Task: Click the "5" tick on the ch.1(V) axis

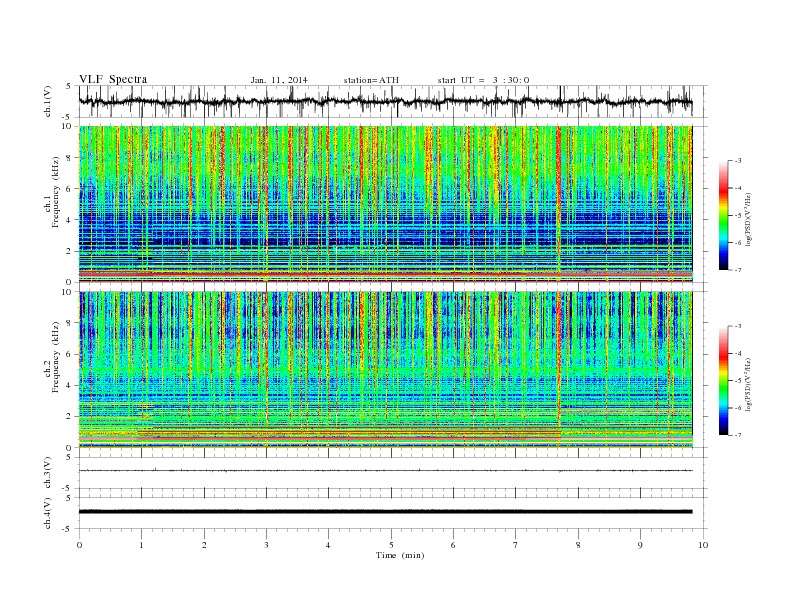Action: click(69, 86)
